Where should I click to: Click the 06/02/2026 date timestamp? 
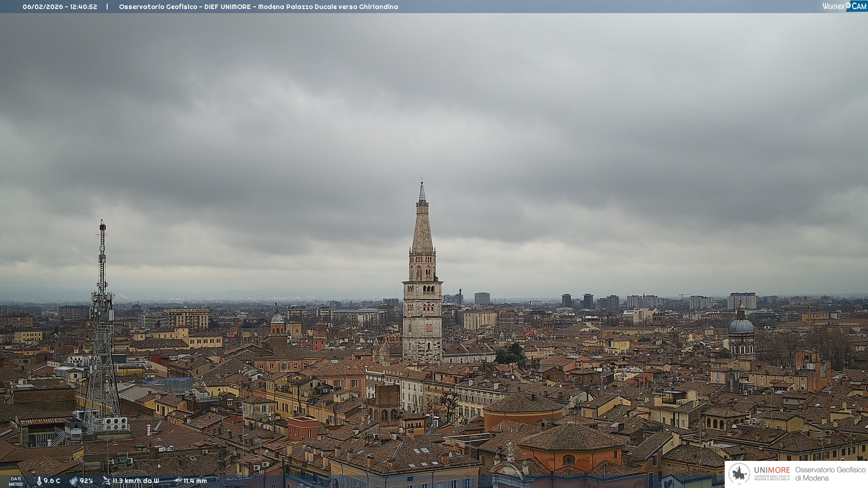click(x=42, y=7)
